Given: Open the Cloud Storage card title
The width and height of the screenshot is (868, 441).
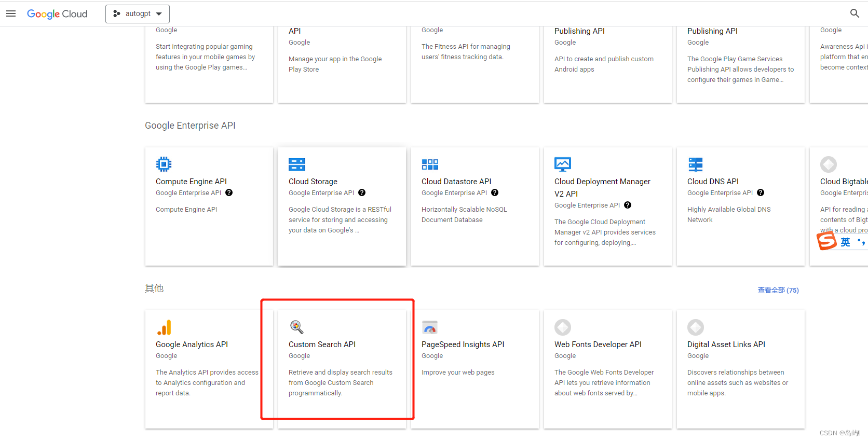Looking at the screenshot, I should point(313,182).
